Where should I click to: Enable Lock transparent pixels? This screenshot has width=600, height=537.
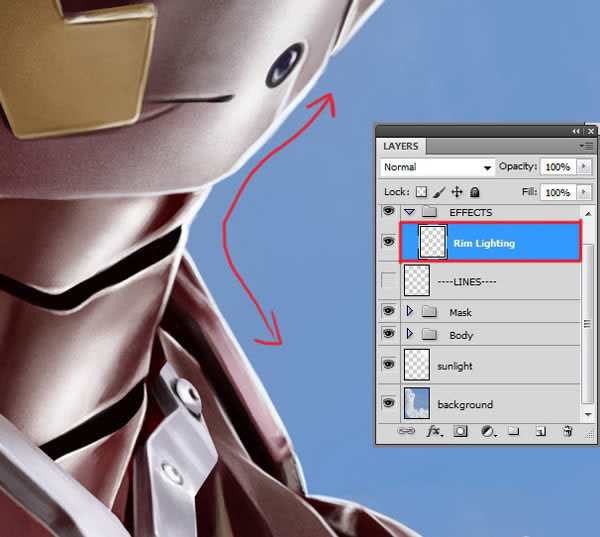pyautogui.click(x=421, y=191)
